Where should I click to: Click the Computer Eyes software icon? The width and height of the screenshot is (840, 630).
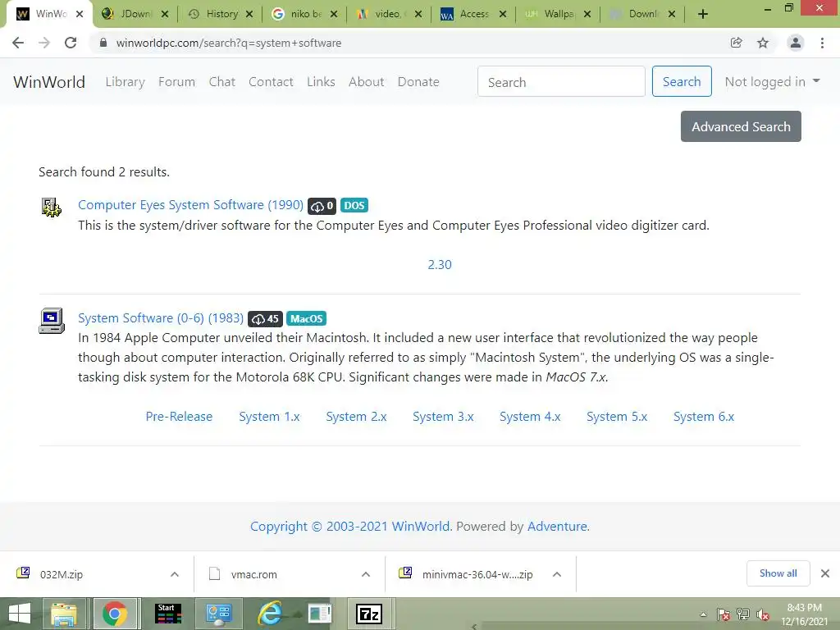pyautogui.click(x=52, y=208)
